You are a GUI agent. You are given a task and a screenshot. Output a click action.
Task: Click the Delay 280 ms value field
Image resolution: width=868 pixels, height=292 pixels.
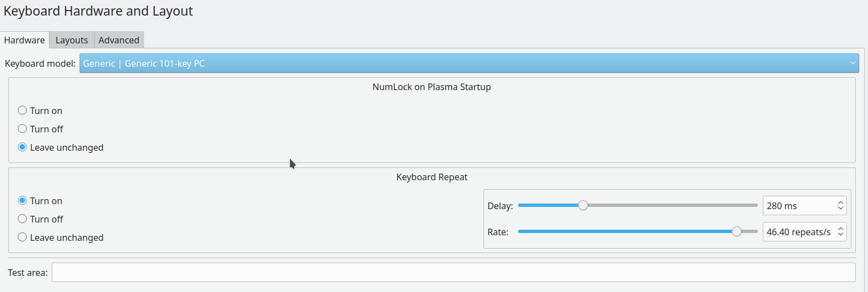click(797, 206)
